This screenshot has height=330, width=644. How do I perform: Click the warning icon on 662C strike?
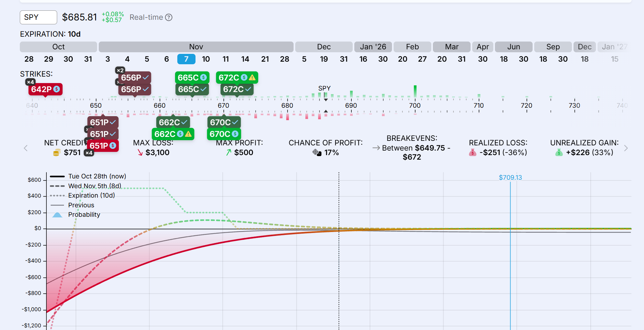tap(188, 134)
